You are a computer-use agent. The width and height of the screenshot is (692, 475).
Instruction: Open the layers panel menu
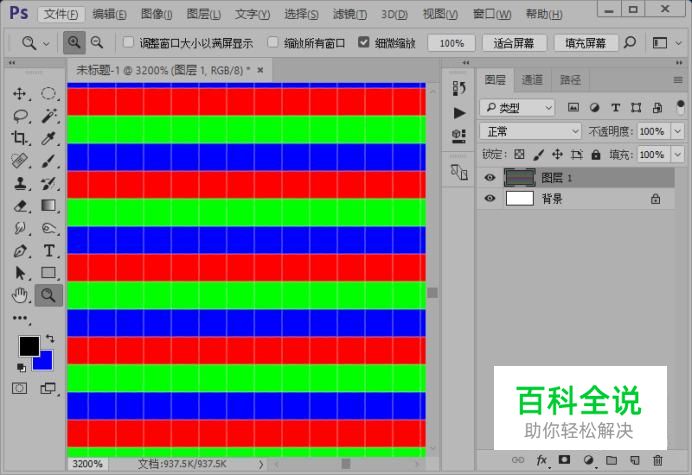pos(678,80)
